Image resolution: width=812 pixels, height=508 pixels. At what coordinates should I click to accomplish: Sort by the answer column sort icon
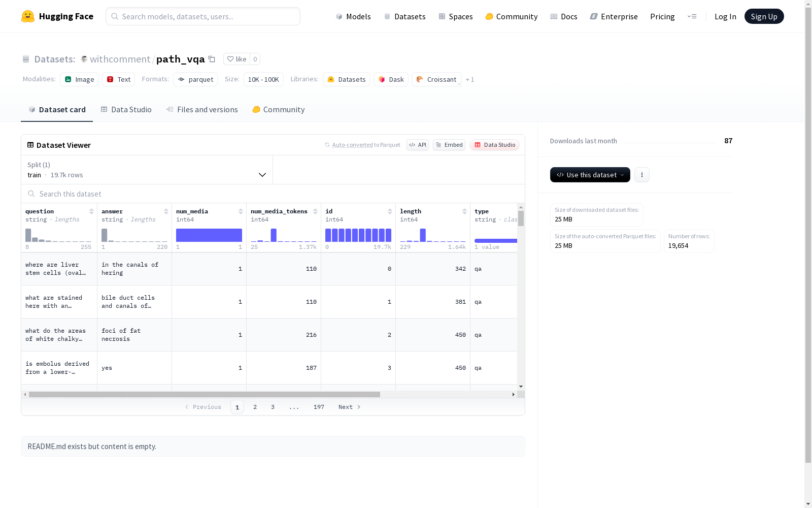pyautogui.click(x=166, y=211)
